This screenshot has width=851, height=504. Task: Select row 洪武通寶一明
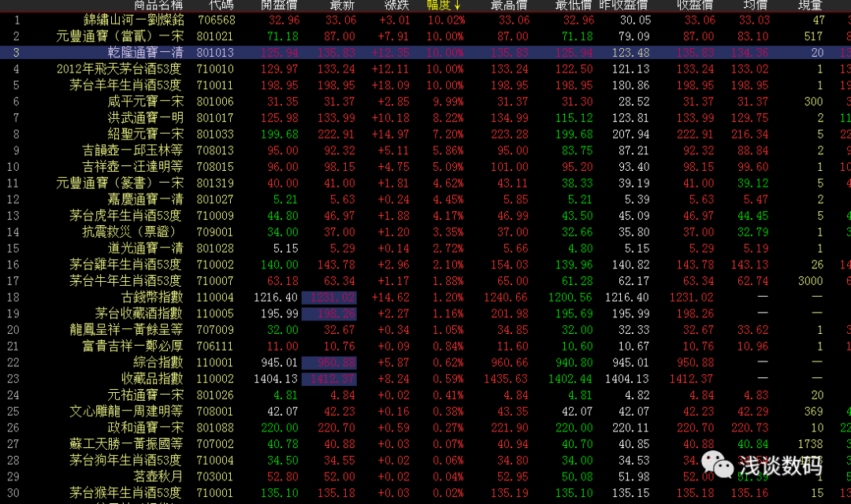[x=425, y=117]
